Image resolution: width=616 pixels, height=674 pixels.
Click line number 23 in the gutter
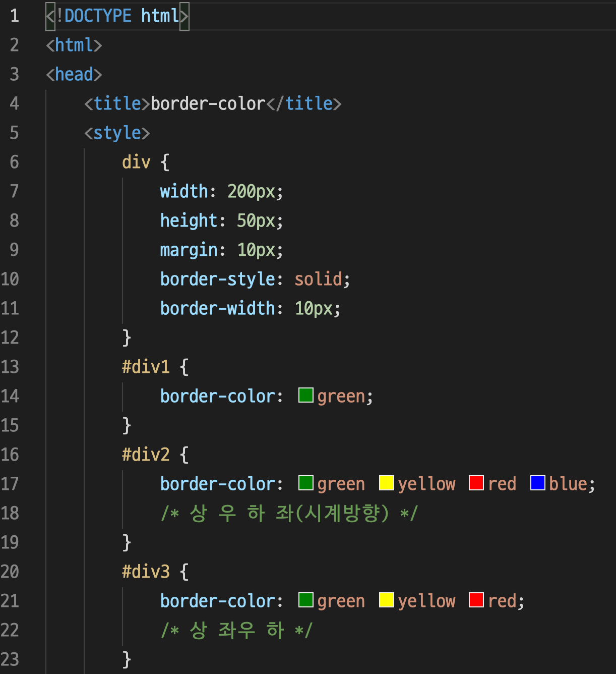click(10, 659)
